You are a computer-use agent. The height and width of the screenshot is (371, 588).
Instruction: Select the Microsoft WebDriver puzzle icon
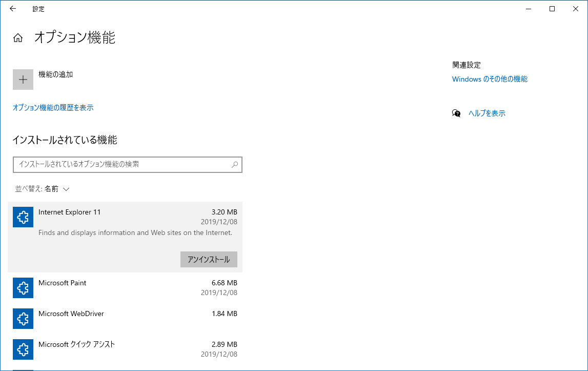point(23,319)
